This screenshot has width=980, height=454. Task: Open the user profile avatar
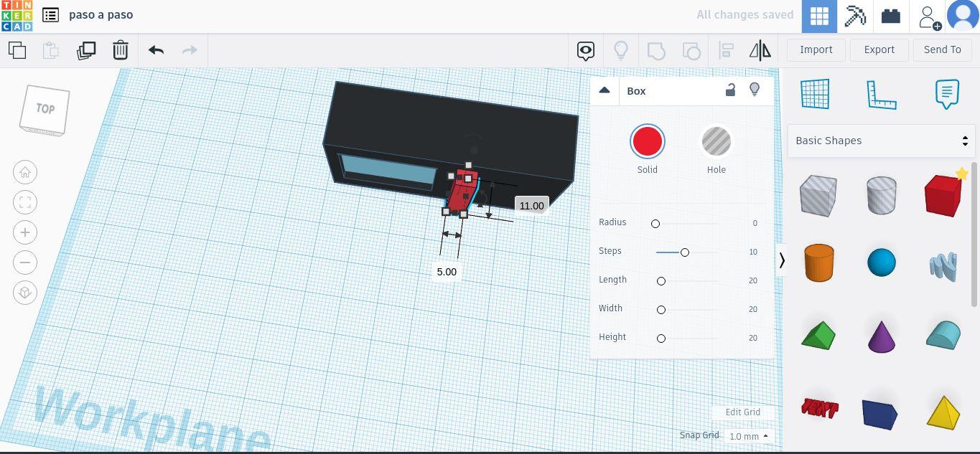tap(963, 16)
